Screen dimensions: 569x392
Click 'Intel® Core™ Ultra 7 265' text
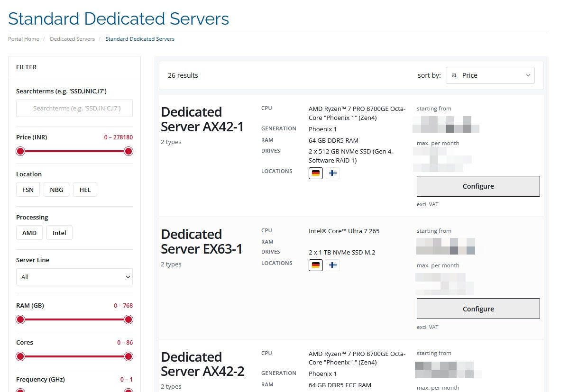344,231
